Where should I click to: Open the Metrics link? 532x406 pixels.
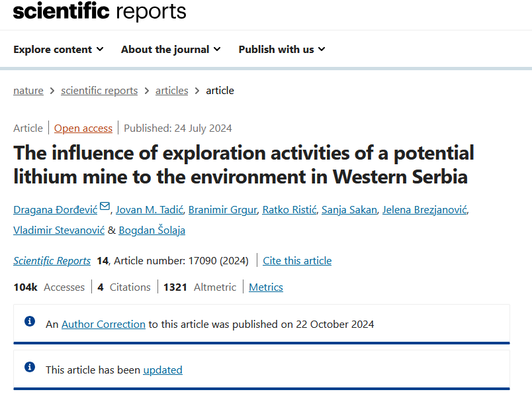click(266, 287)
